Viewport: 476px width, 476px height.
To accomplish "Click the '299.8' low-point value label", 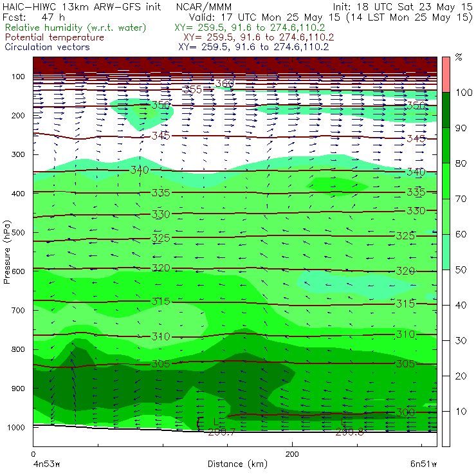I will pyautogui.click(x=349, y=432).
